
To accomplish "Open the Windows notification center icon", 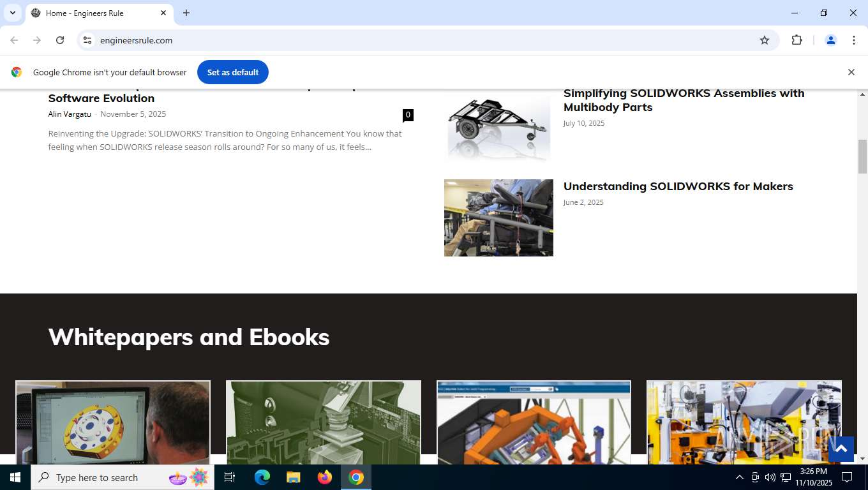I will coord(847,477).
